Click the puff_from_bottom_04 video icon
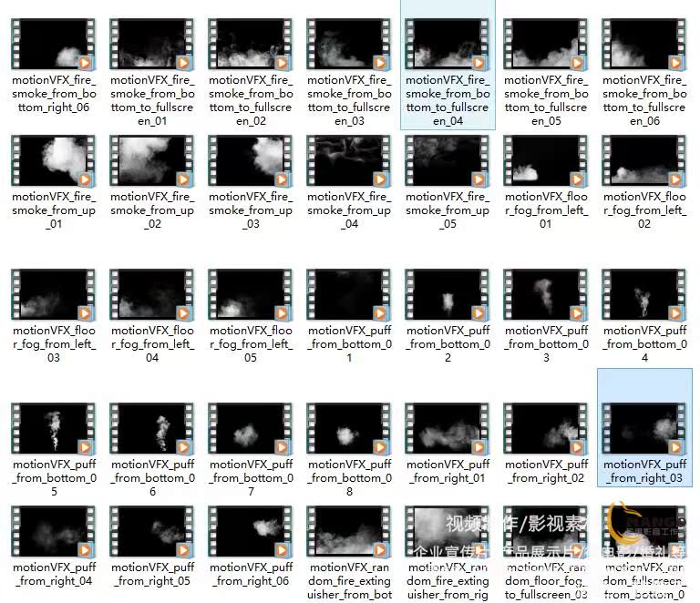The height and width of the screenshot is (603, 700). (x=644, y=295)
